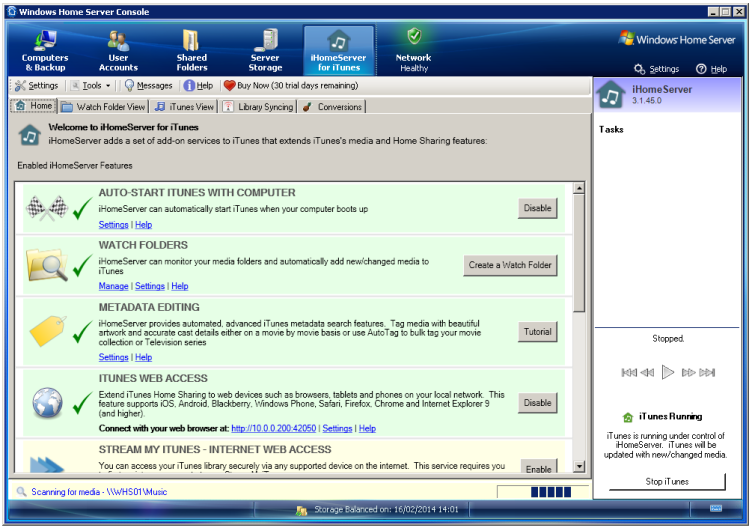Open Computers & Backup section
Image resolution: width=752 pixels, height=528 pixels.
(45, 50)
